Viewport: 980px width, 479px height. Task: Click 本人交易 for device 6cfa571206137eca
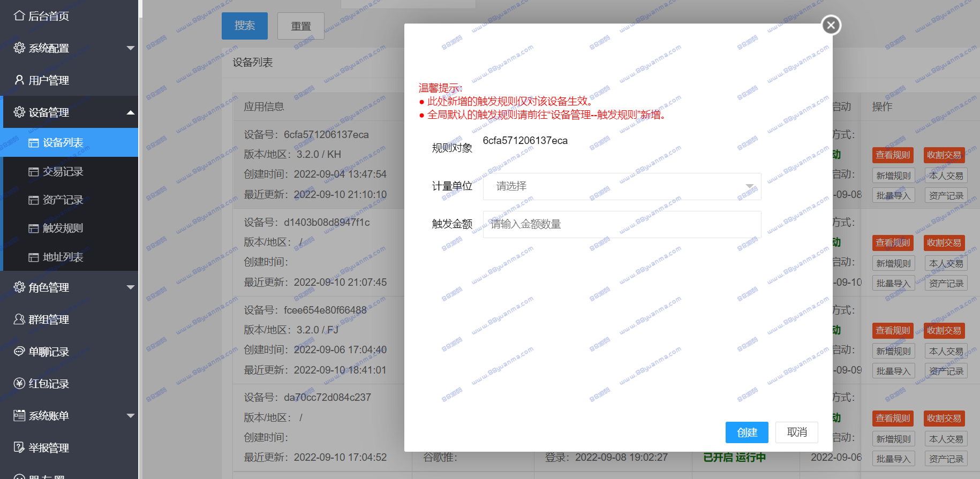(x=946, y=176)
